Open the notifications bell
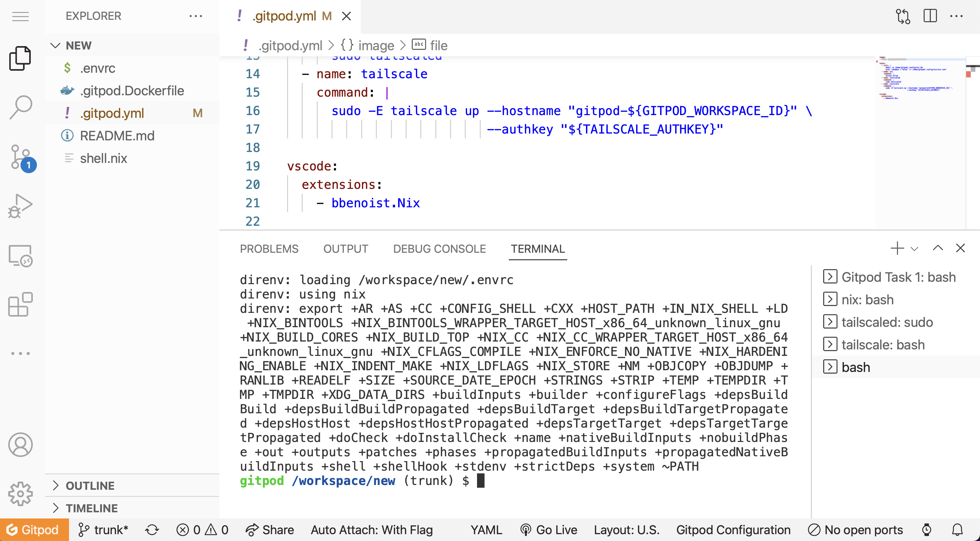Image resolution: width=980 pixels, height=541 pixels. [957, 530]
